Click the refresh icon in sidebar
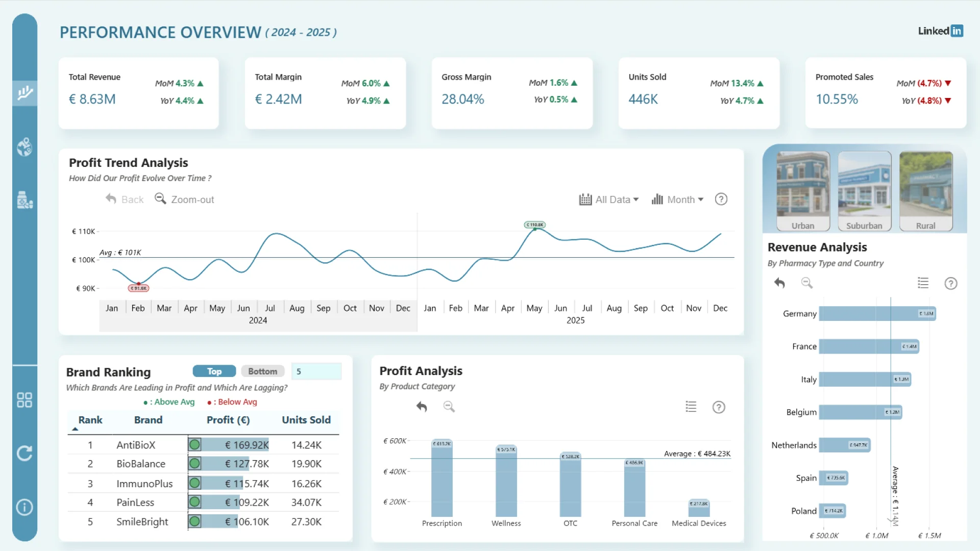Viewport: 980px width, 551px height. point(24,453)
